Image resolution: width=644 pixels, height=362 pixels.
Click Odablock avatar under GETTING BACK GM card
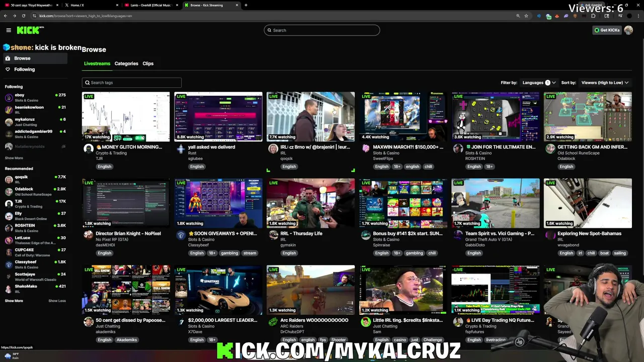pos(550,149)
